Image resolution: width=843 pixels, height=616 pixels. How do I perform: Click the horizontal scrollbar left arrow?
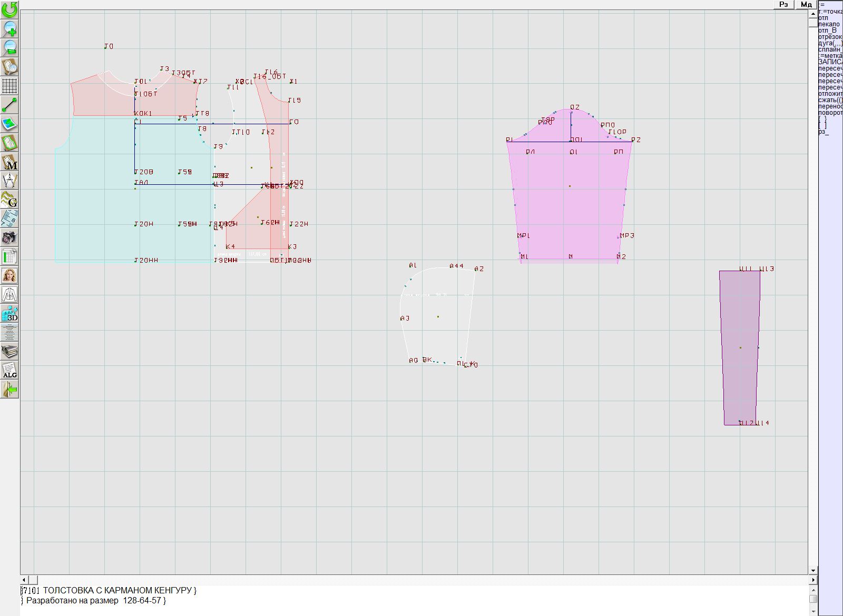[25, 580]
